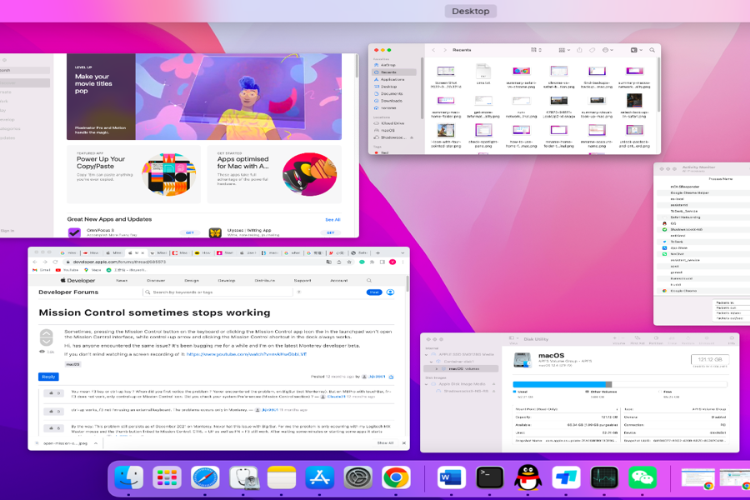Click the Finder share toolbar icon
This screenshot has width=750, height=500.
click(579, 50)
